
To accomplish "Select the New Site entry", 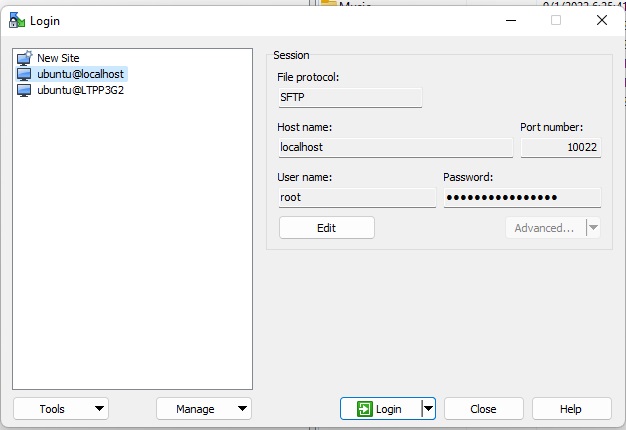I will pos(58,58).
